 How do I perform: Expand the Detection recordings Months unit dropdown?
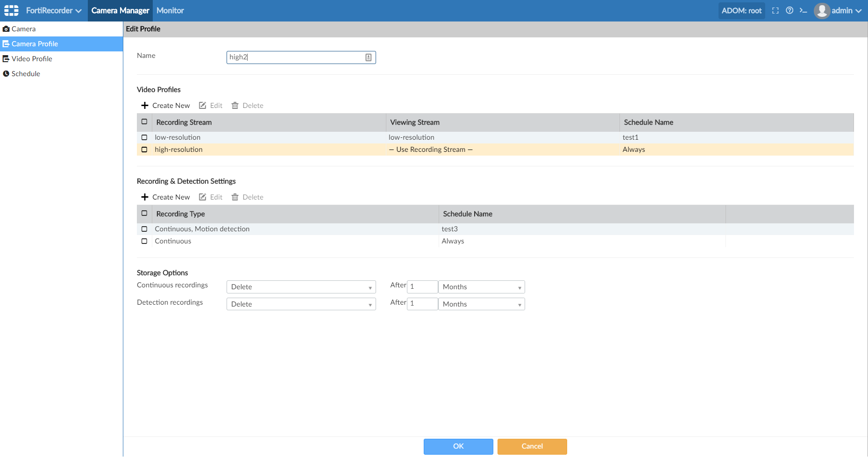pyautogui.click(x=481, y=304)
